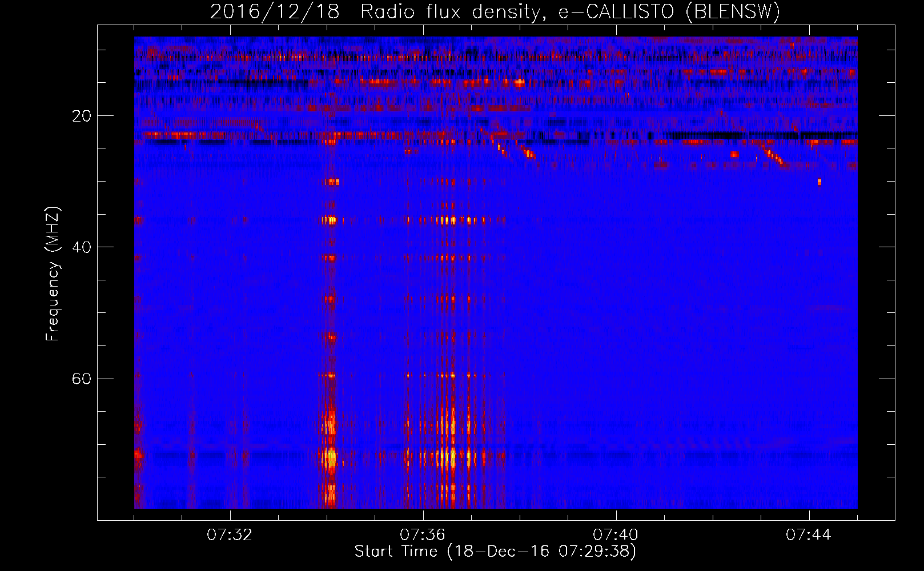
Task: Click the plot title with date 2016/12/18
Action: (495, 11)
